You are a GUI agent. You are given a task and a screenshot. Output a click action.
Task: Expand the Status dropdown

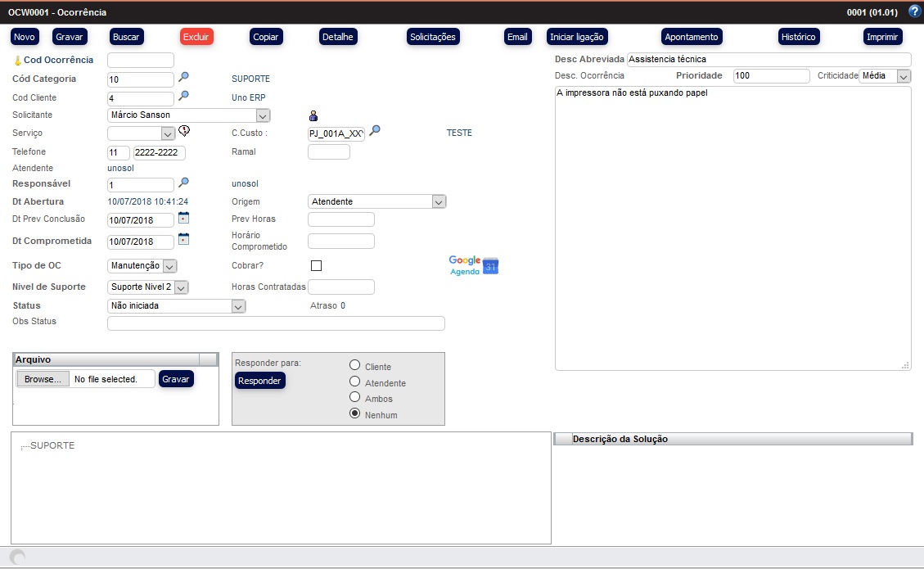click(x=237, y=306)
